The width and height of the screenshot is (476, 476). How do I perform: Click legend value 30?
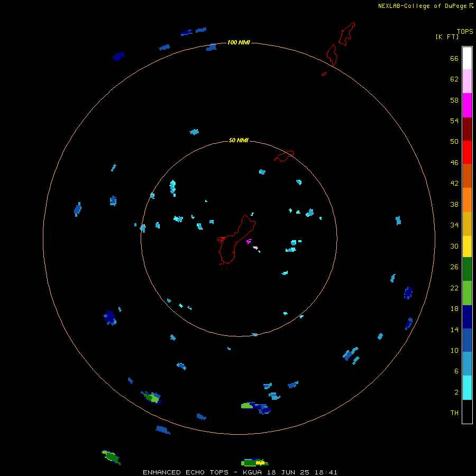[454, 246]
